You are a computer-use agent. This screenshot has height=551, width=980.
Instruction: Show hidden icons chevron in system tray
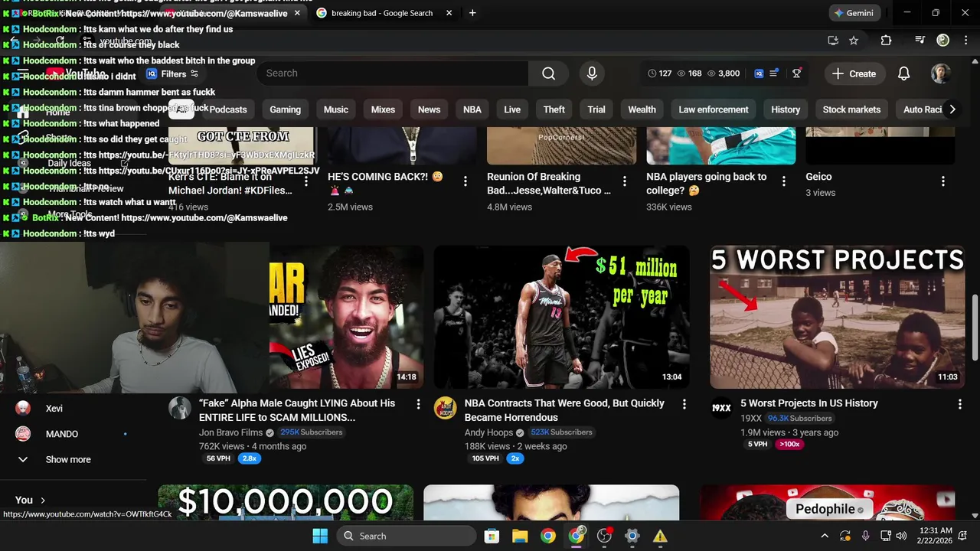(824, 536)
